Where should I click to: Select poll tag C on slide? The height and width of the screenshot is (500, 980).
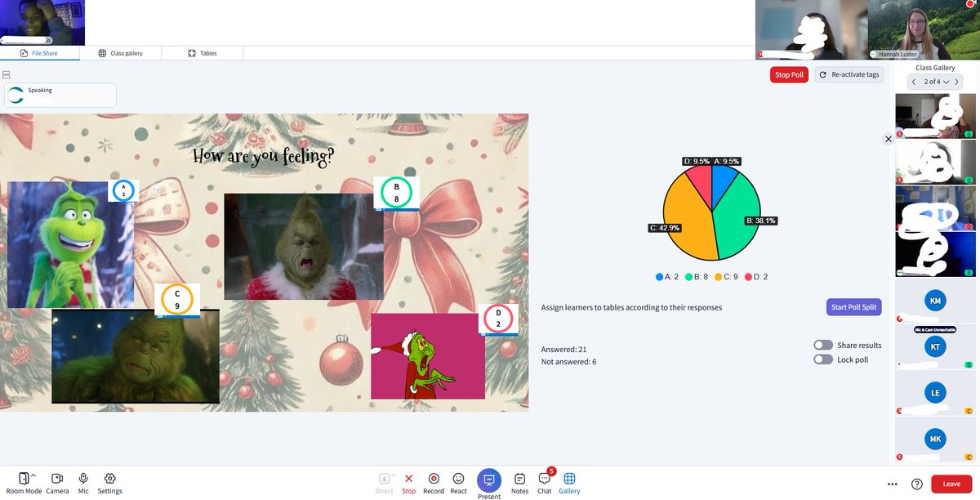pyautogui.click(x=177, y=300)
